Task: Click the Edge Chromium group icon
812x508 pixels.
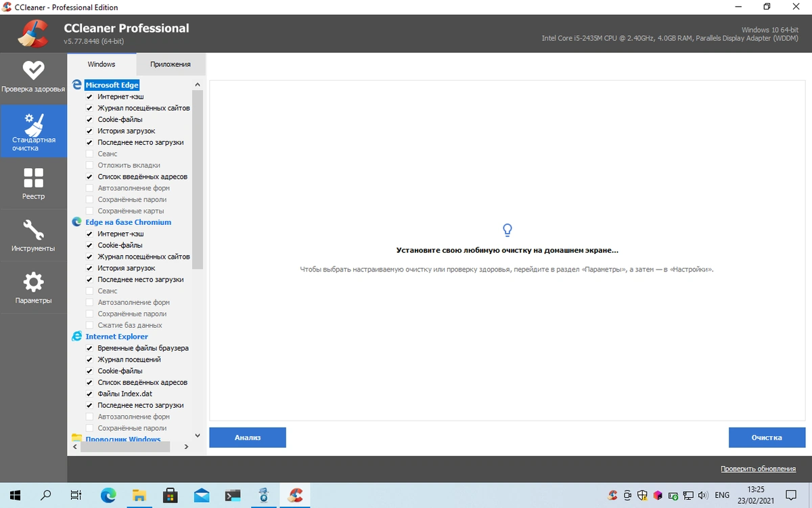Action: pos(77,222)
